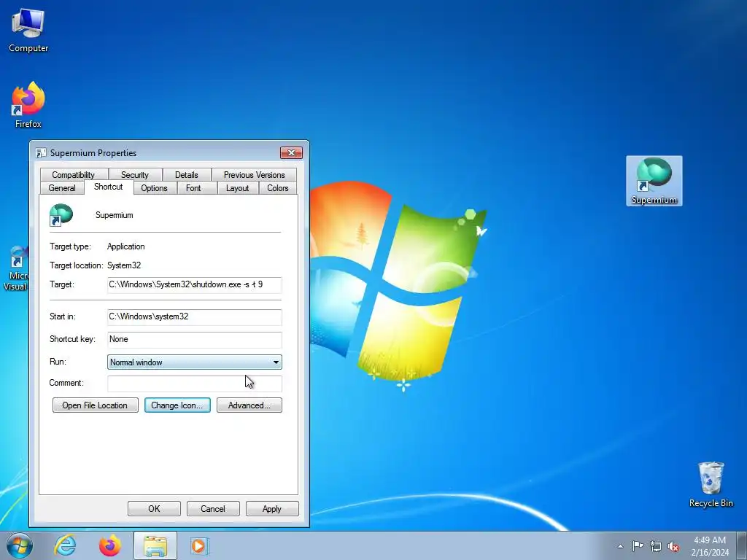Switch to the Security tab
Viewport: 747px width, 560px height.
point(135,175)
